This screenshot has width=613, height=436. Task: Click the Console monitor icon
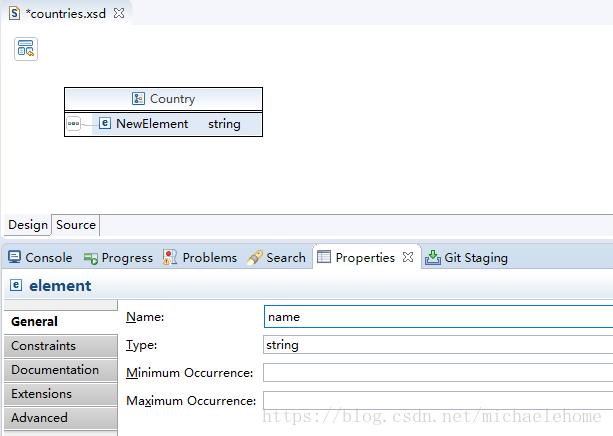(x=14, y=257)
